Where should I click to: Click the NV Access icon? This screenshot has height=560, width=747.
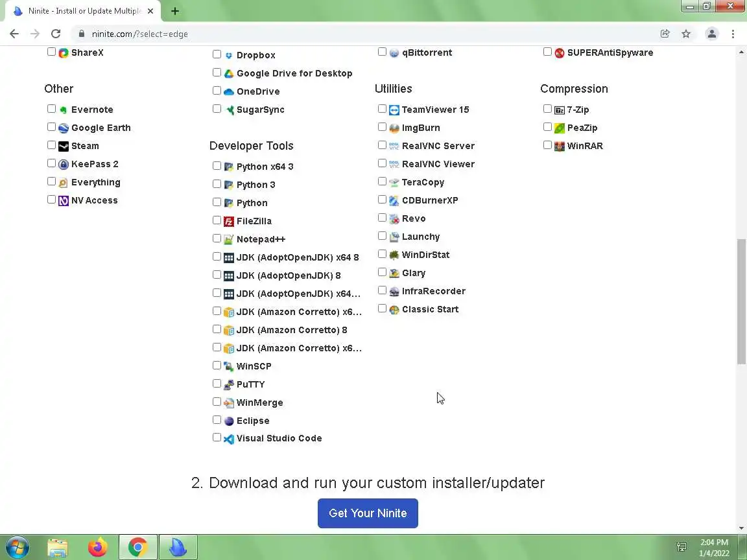tap(64, 200)
